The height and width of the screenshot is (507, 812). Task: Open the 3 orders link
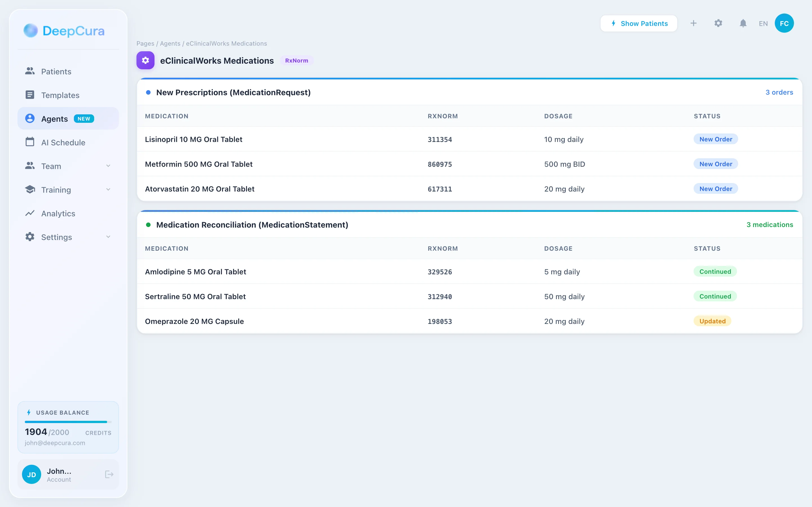[x=779, y=92]
